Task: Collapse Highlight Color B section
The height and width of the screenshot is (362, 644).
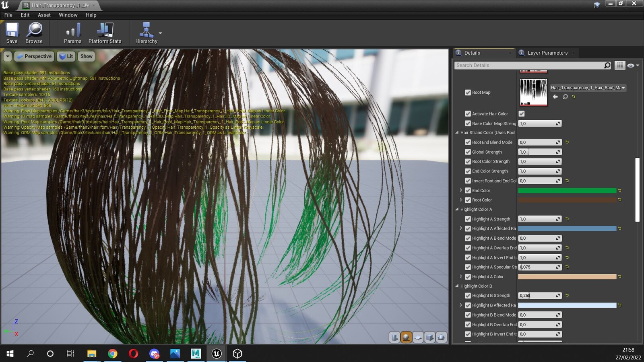Action: click(x=457, y=286)
